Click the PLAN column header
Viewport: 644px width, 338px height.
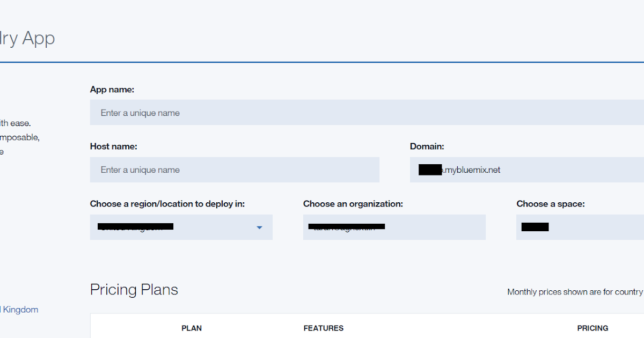(192, 328)
